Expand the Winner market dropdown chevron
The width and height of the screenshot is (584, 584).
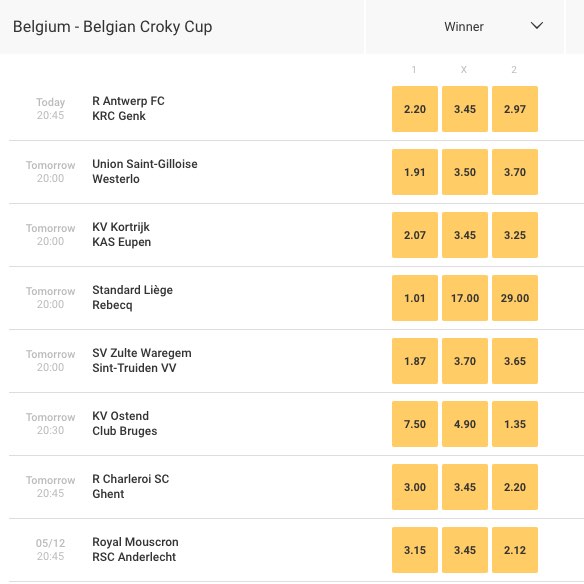point(537,26)
